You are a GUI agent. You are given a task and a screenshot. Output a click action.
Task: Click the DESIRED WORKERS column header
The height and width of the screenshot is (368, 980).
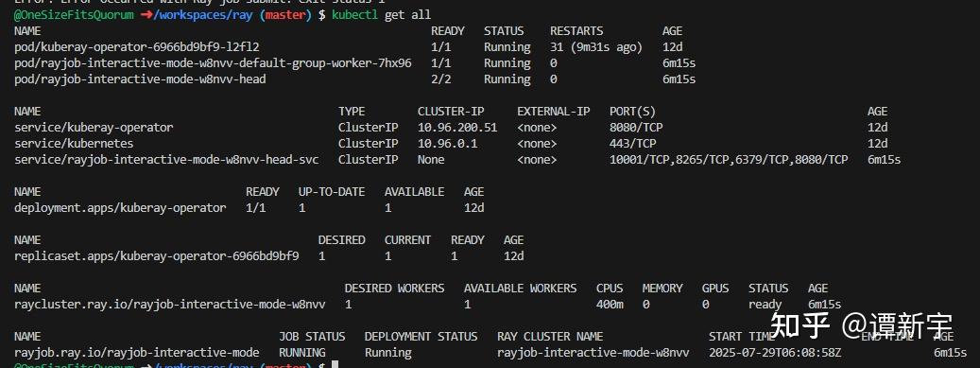(x=394, y=289)
